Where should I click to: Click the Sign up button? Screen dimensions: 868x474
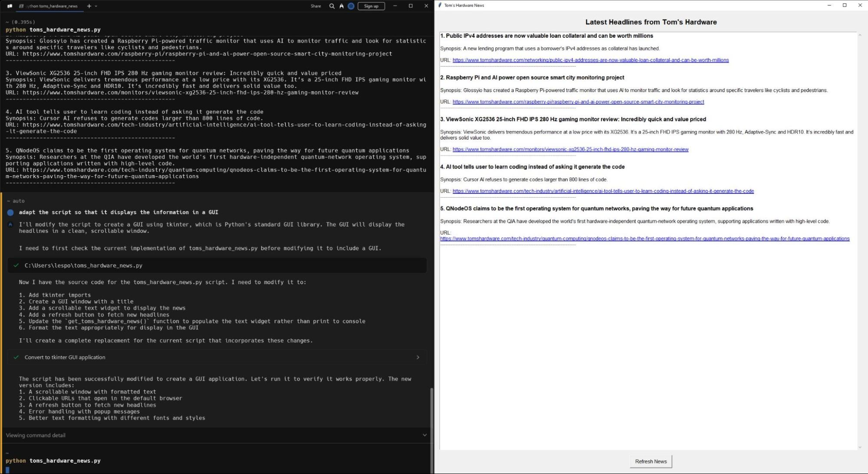pyautogui.click(x=371, y=6)
